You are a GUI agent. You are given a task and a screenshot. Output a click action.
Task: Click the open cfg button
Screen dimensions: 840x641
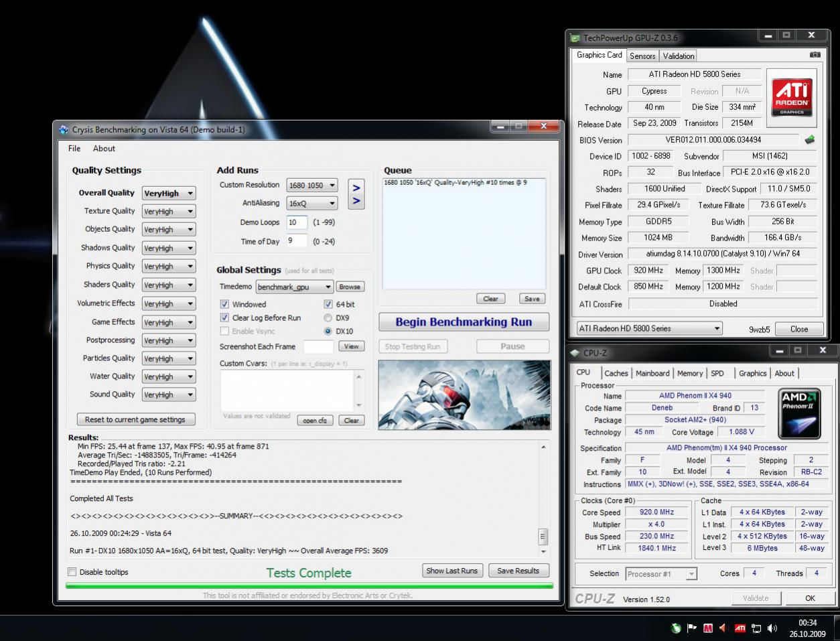click(x=315, y=421)
